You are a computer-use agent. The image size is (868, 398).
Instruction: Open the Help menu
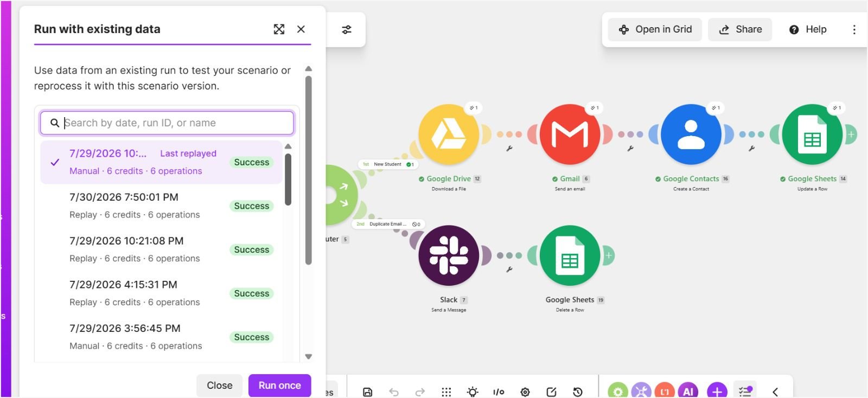click(807, 29)
